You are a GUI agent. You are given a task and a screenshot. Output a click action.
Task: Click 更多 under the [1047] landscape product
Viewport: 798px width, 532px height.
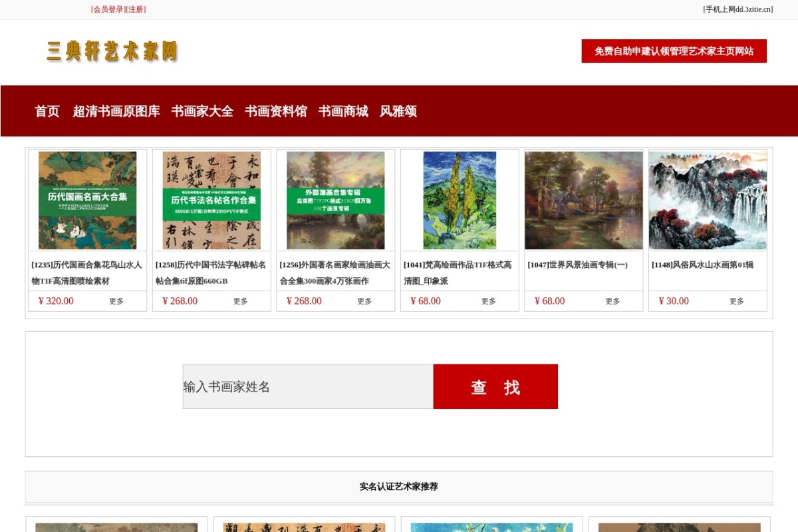point(612,301)
